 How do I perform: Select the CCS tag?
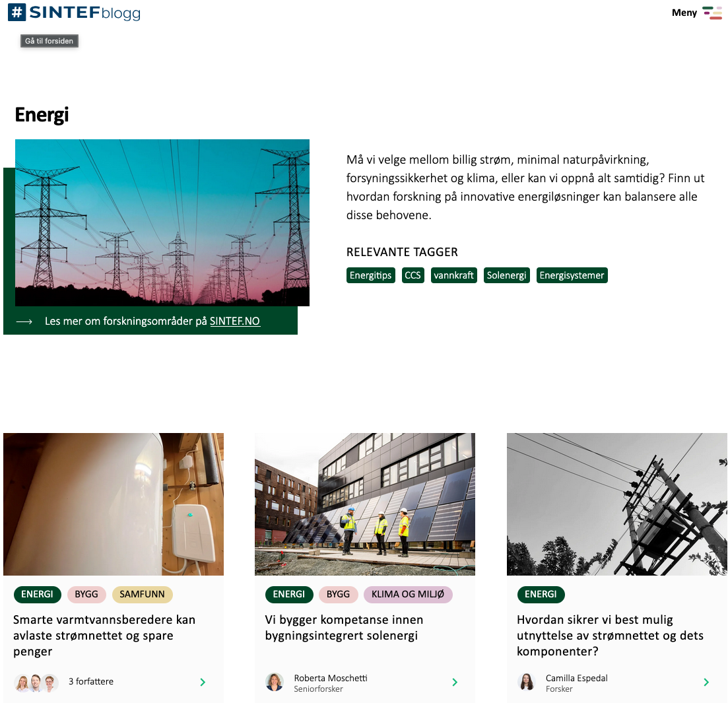[x=413, y=275]
